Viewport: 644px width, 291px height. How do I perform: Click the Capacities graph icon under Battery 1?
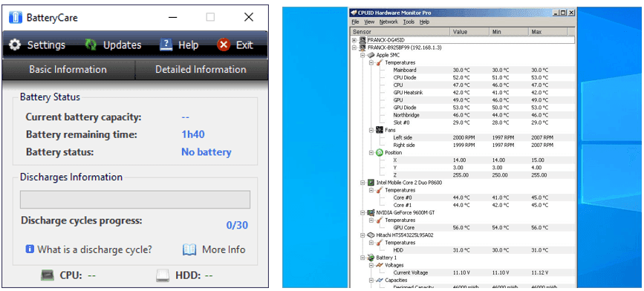click(379, 281)
